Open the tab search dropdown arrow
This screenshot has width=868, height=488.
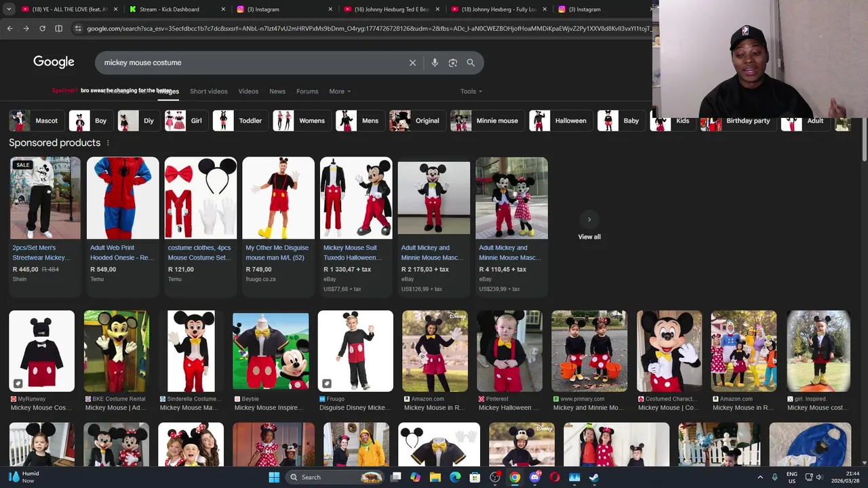(x=9, y=9)
